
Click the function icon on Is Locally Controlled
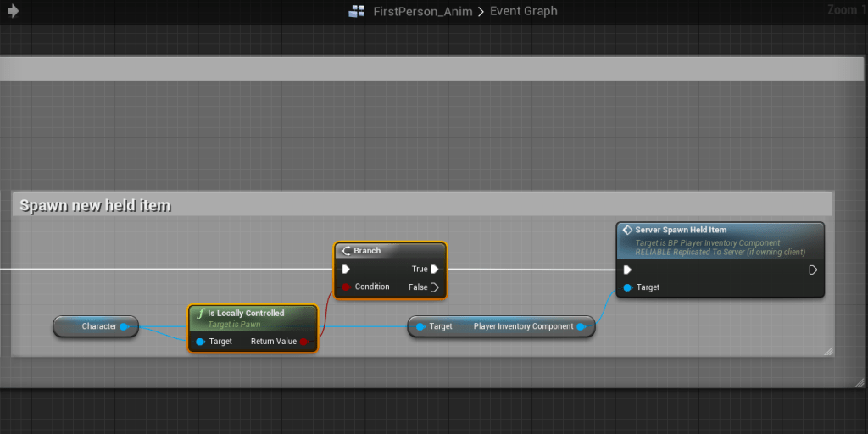click(x=200, y=314)
